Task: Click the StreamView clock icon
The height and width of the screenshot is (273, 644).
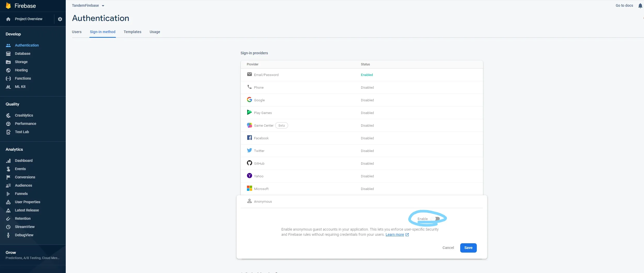Action: click(8, 227)
